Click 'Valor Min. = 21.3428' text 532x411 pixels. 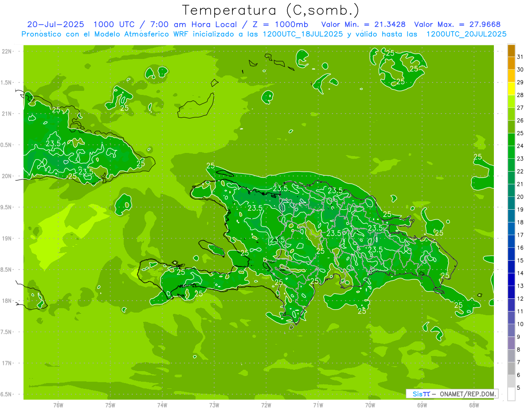tap(363, 24)
